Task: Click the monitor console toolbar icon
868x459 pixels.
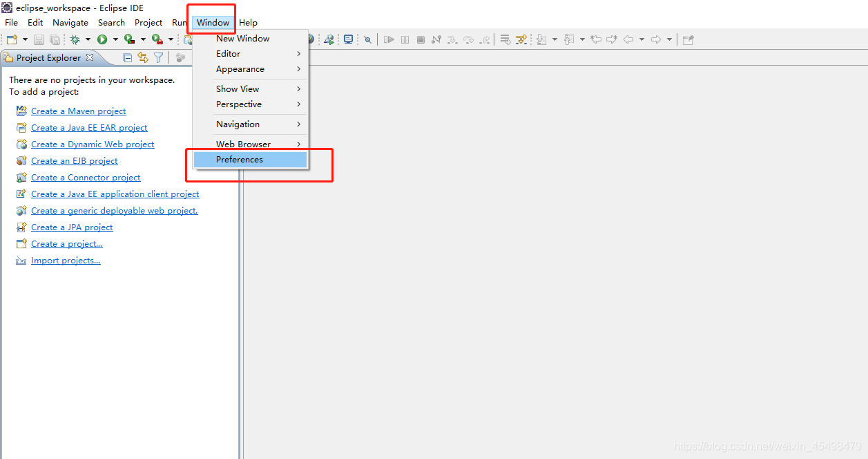Action: click(349, 39)
